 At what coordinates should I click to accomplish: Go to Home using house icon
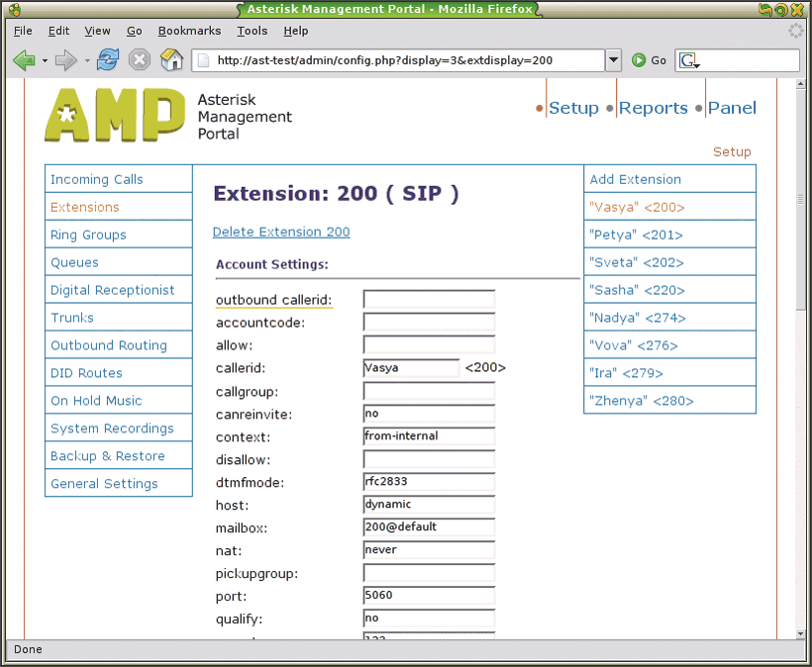[172, 60]
